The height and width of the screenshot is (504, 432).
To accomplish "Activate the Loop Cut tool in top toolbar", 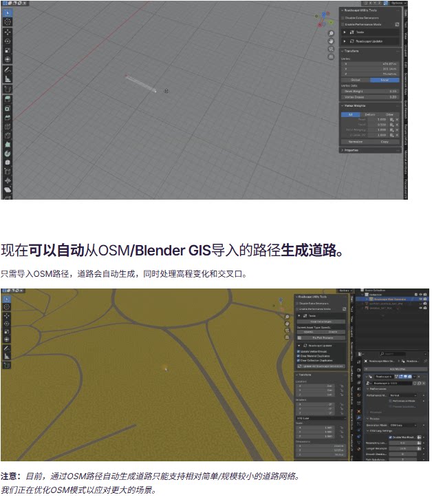I will pos(8,126).
